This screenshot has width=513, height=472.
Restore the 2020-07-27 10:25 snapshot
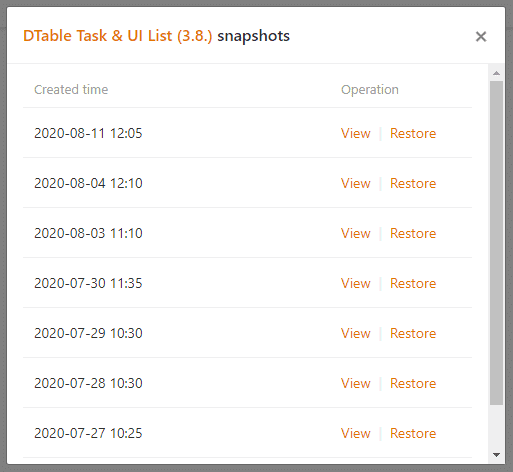413,433
